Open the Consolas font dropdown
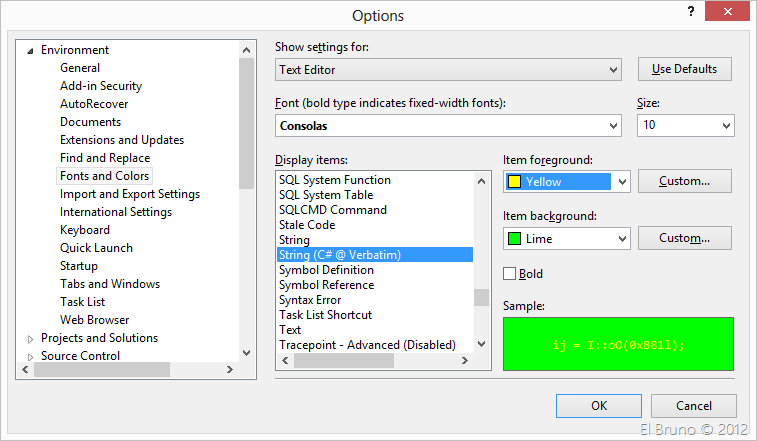Viewport: 757px width, 441px height. 613,126
